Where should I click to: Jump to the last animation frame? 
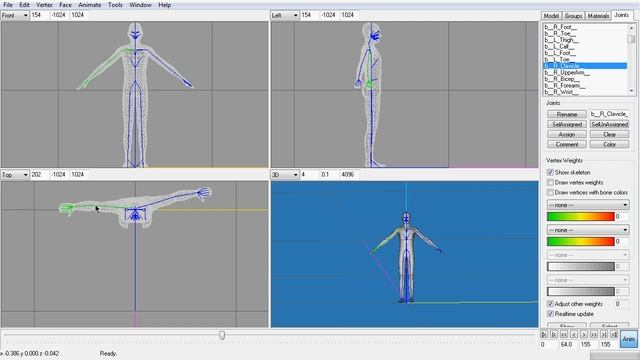point(614,334)
